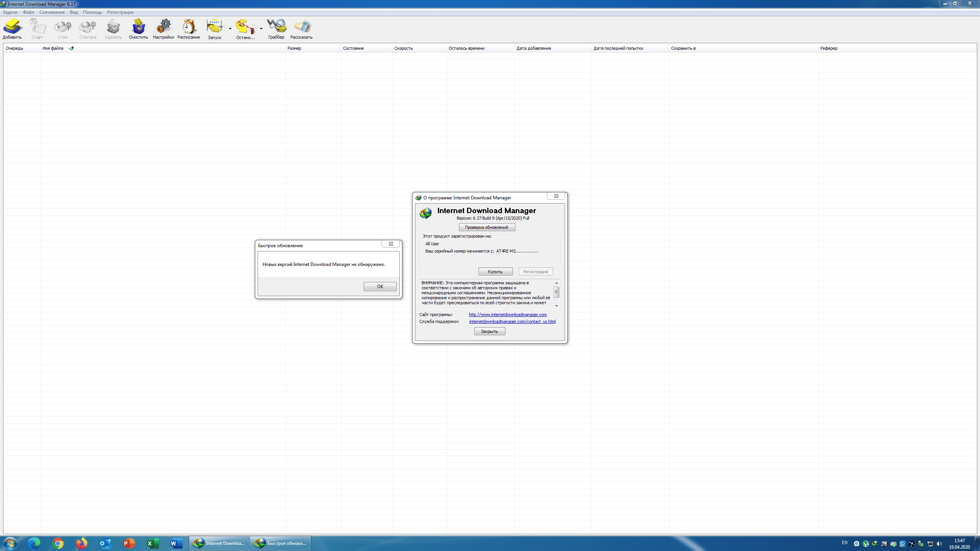Switch to Internet Downloa... taskbar window
Image resolution: width=980 pixels, height=551 pixels.
pos(219,543)
